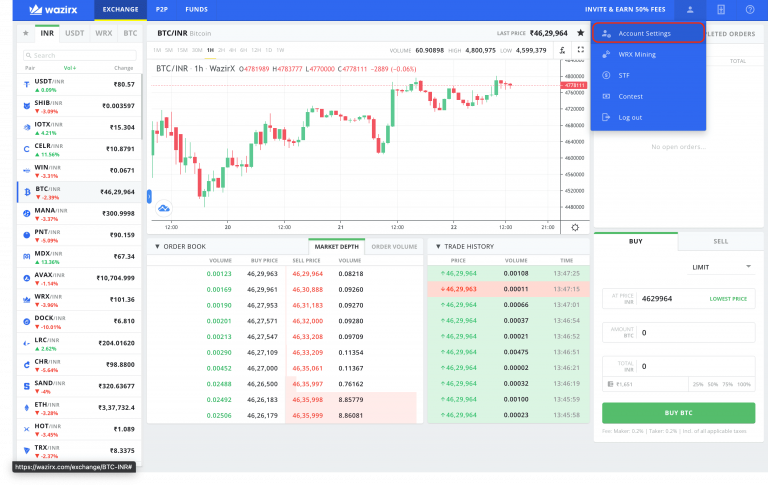This screenshot has width=768, height=487.
Task: Click the help question mark icon
Action: tap(750, 9)
